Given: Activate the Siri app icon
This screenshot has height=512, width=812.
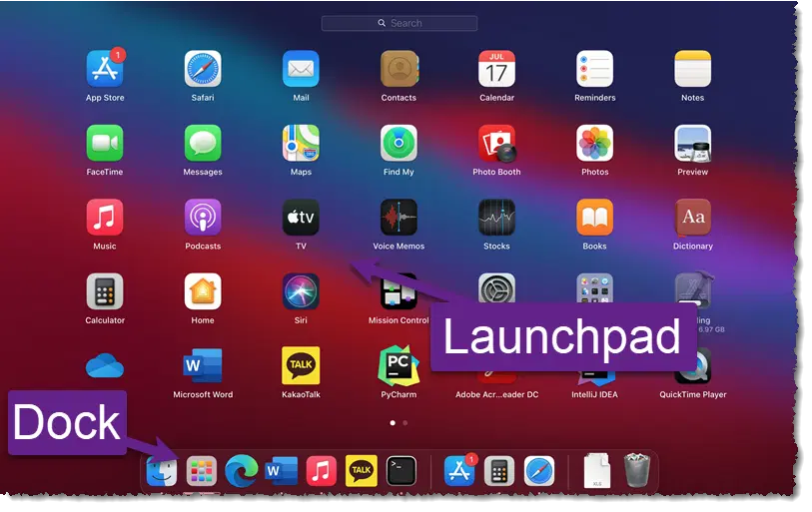Looking at the screenshot, I should pos(301,291).
